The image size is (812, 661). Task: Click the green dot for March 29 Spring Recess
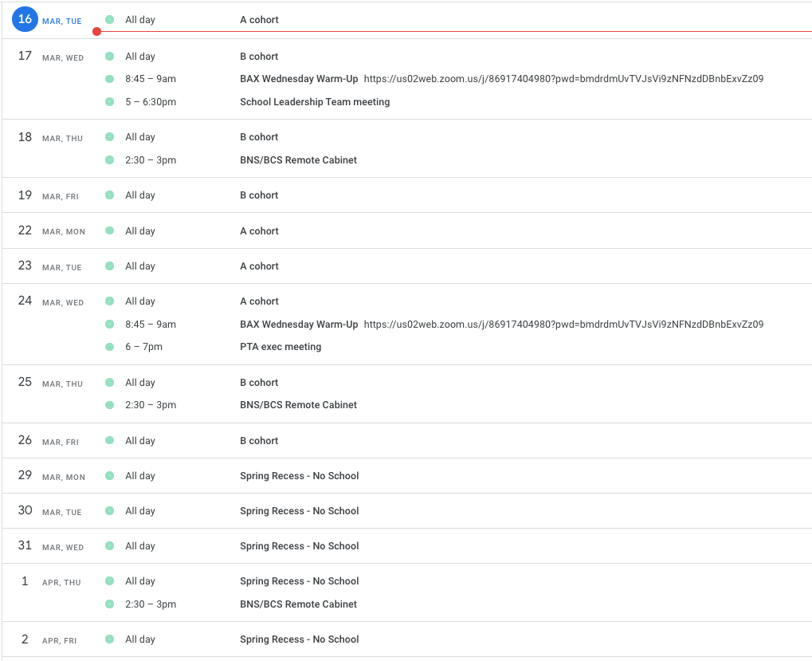point(109,475)
